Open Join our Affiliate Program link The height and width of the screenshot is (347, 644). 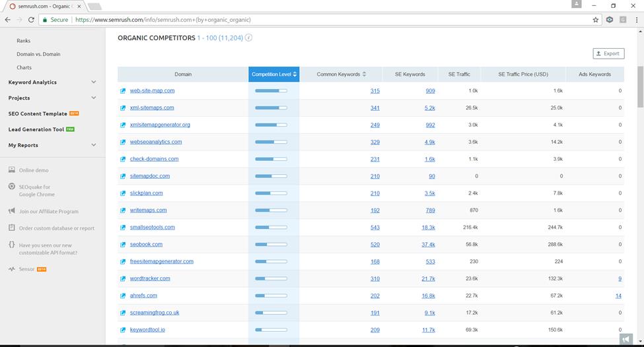tap(48, 211)
